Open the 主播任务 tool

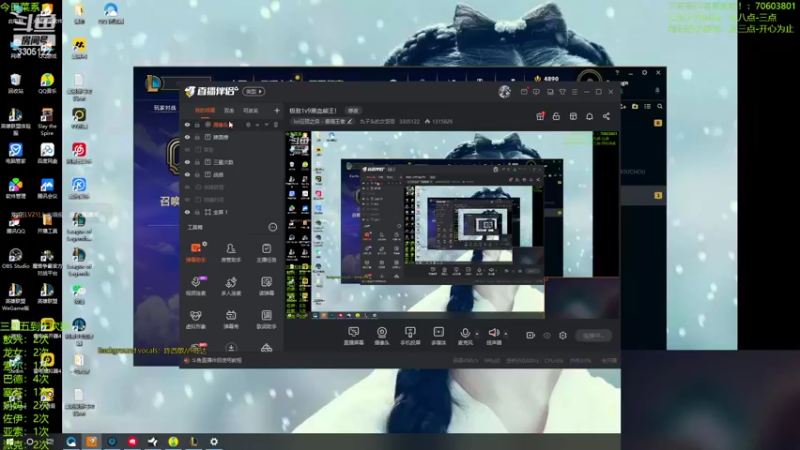point(266,253)
